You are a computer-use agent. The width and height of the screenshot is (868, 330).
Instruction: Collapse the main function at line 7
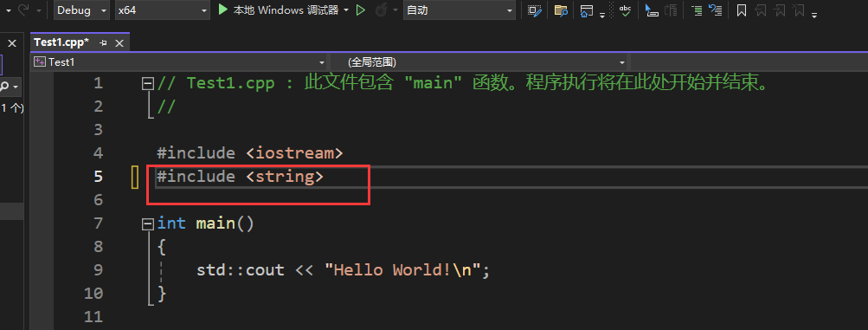148,223
